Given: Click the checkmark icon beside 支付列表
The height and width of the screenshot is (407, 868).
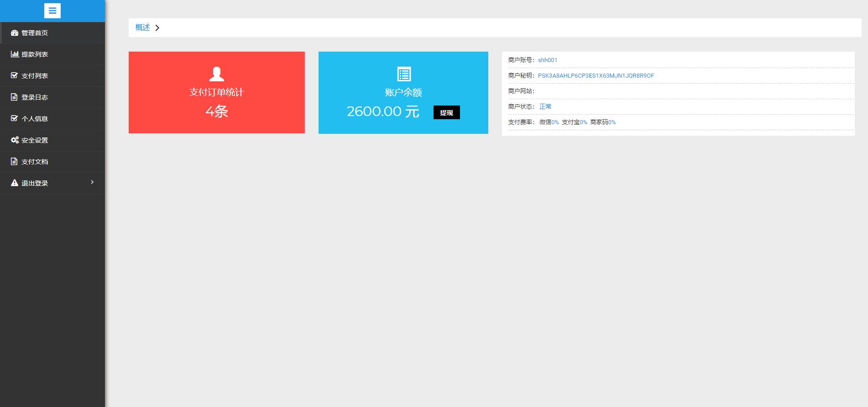Looking at the screenshot, I should pos(15,75).
